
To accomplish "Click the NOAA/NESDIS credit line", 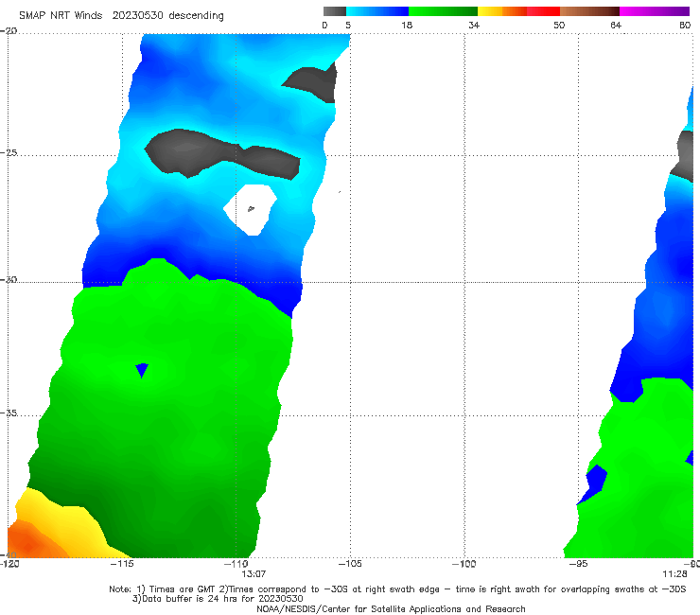I will (391, 608).
